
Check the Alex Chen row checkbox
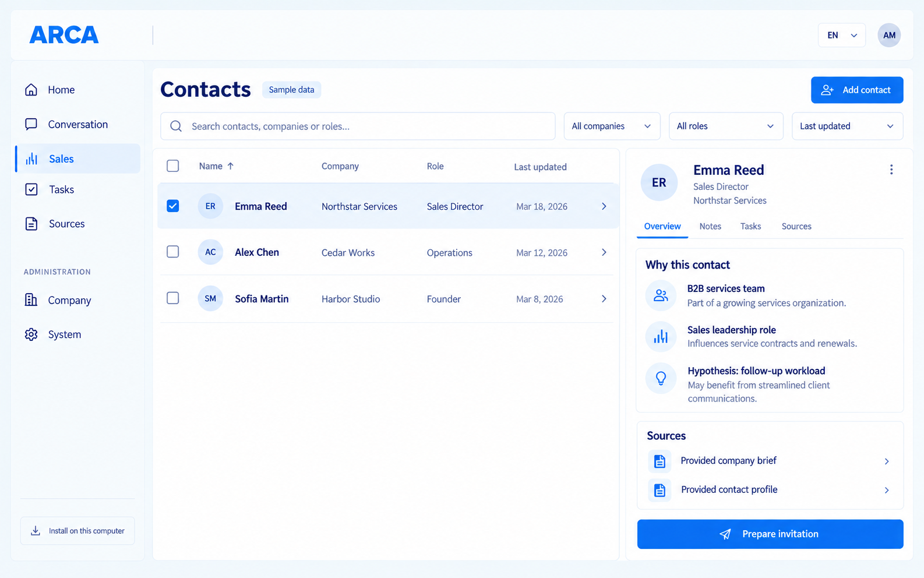pyautogui.click(x=173, y=252)
